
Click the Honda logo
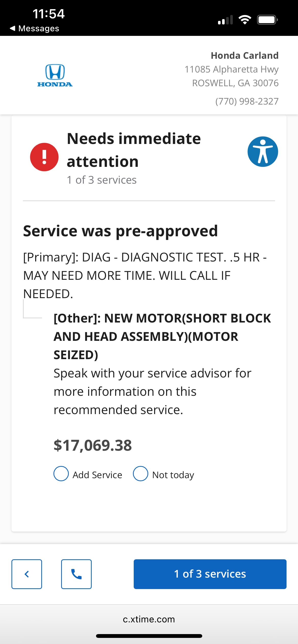[55, 75]
